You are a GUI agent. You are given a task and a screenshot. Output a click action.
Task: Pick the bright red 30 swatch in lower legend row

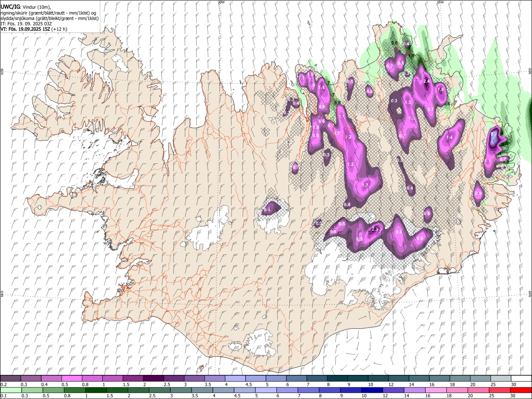[x=521, y=390]
